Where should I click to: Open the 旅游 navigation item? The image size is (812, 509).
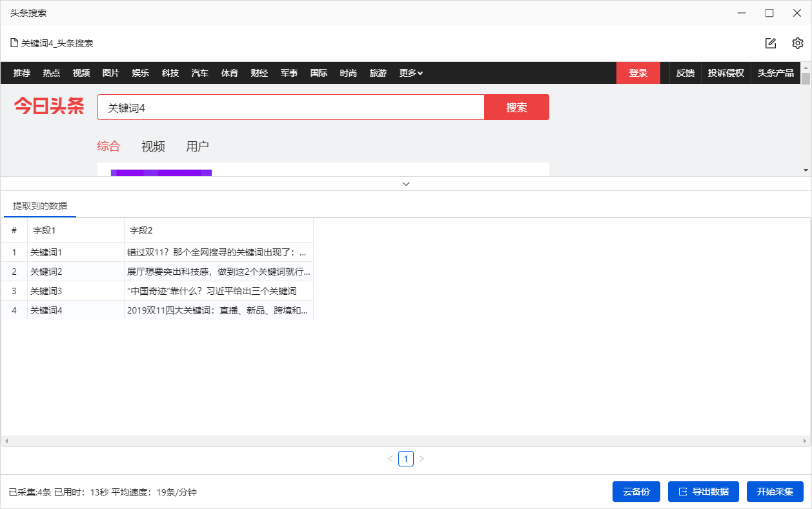(x=378, y=73)
